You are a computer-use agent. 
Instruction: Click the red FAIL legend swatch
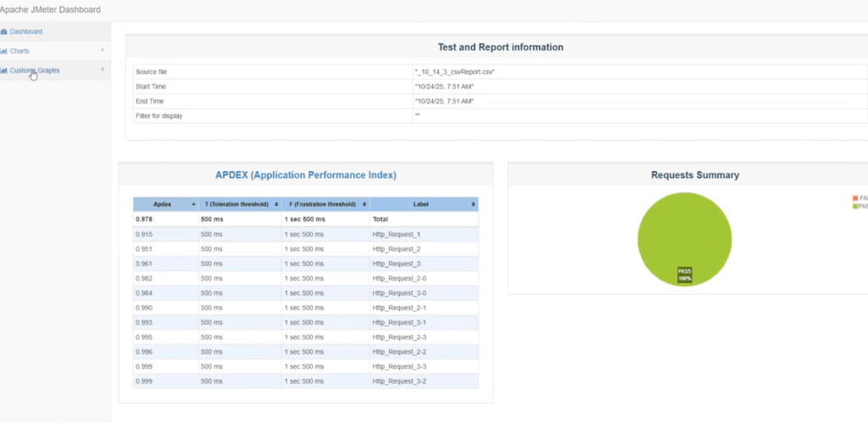tap(855, 198)
